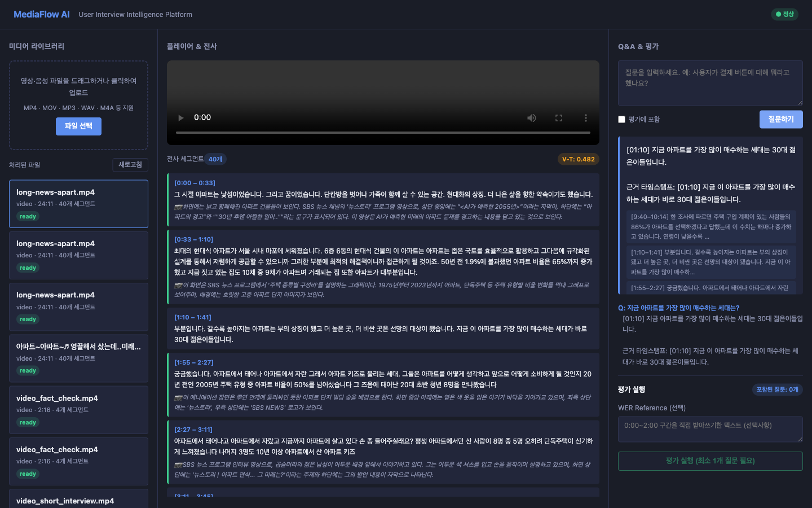Select first video_fact_check.mp4 file card

coord(78,410)
